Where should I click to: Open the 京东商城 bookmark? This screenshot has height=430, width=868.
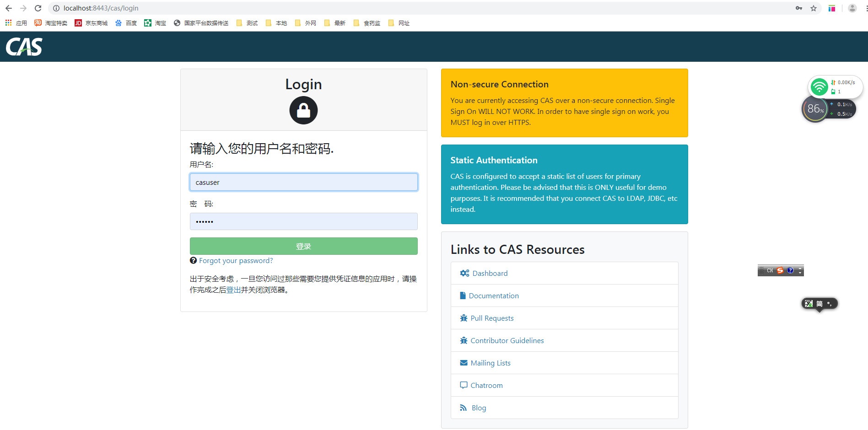coord(91,23)
